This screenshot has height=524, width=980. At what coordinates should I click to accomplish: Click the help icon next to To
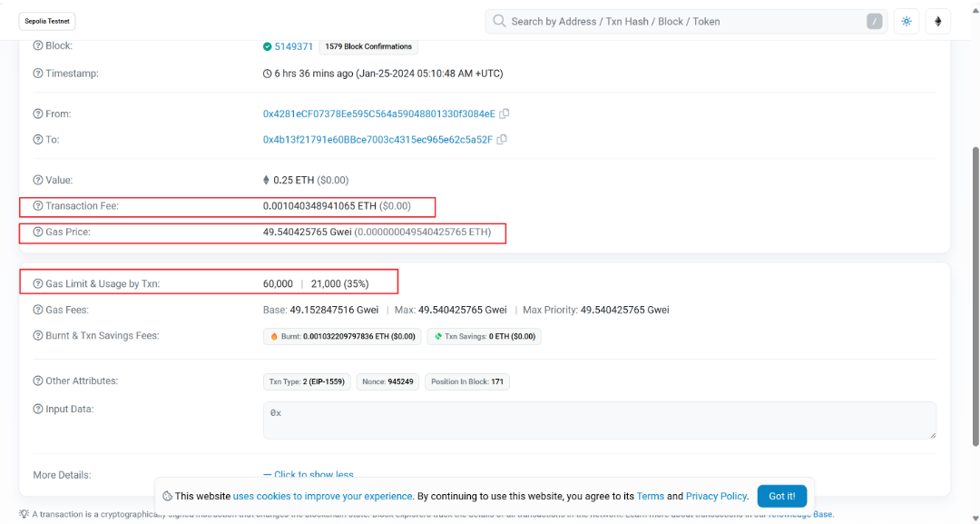pyautogui.click(x=37, y=140)
